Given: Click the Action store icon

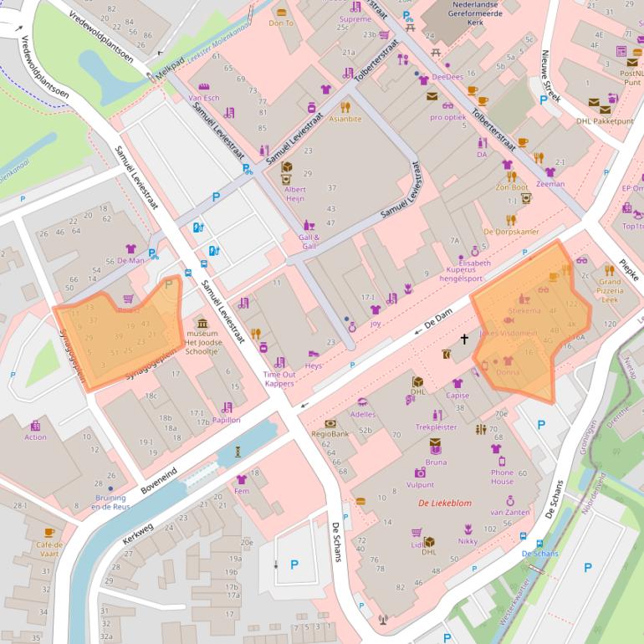Looking at the screenshot, I should point(35,425).
